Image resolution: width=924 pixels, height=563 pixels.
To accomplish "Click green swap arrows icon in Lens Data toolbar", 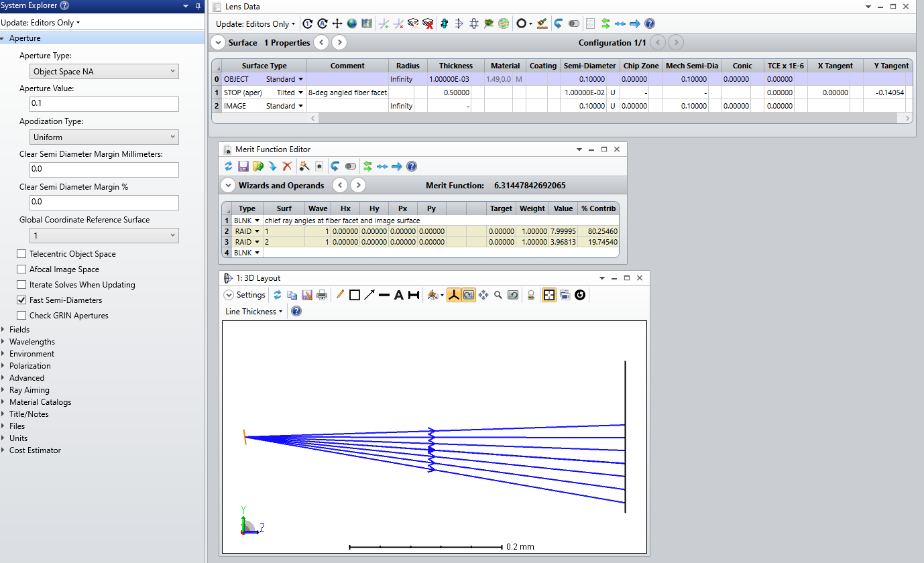I will pyautogui.click(x=605, y=23).
